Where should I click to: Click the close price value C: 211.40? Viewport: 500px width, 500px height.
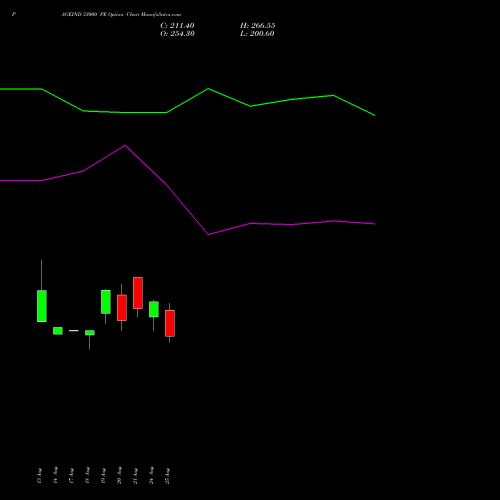pos(177,26)
